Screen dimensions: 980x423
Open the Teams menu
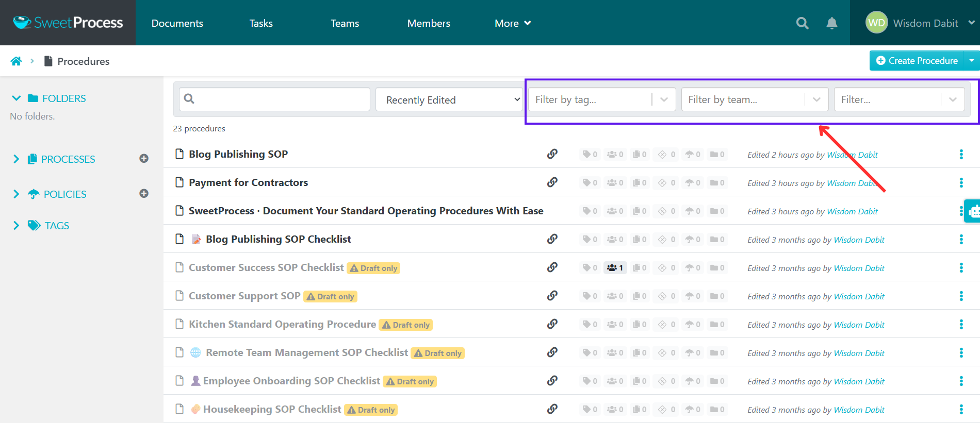345,23
